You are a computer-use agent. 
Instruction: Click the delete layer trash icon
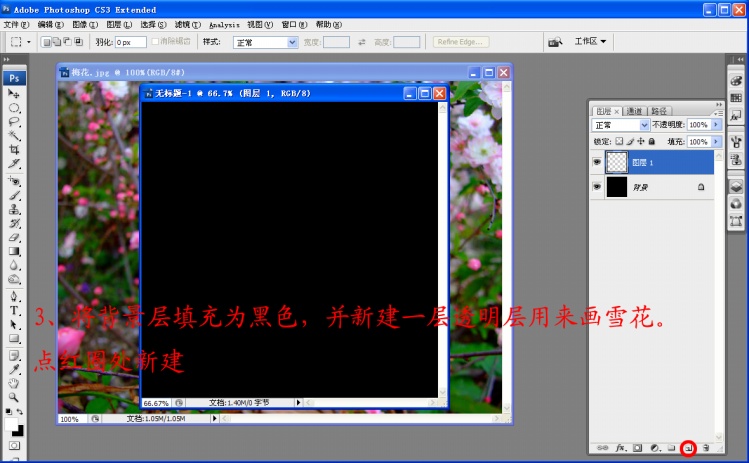[705, 448]
